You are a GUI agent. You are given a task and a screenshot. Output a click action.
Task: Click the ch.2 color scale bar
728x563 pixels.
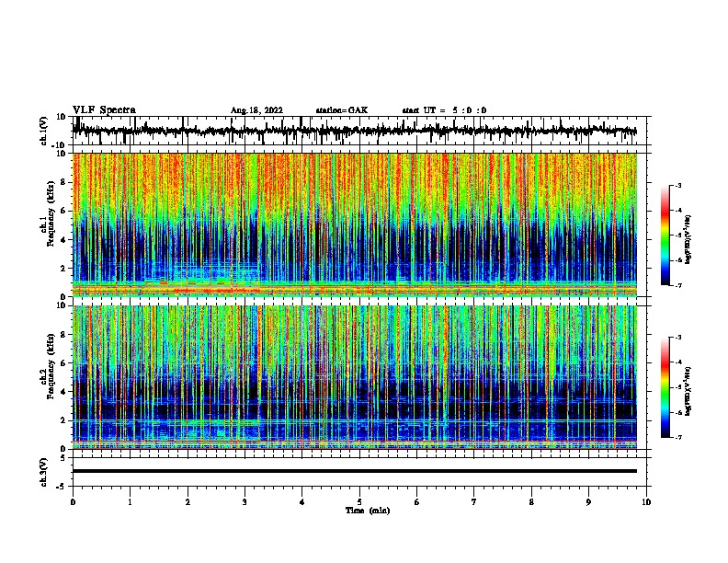click(665, 387)
